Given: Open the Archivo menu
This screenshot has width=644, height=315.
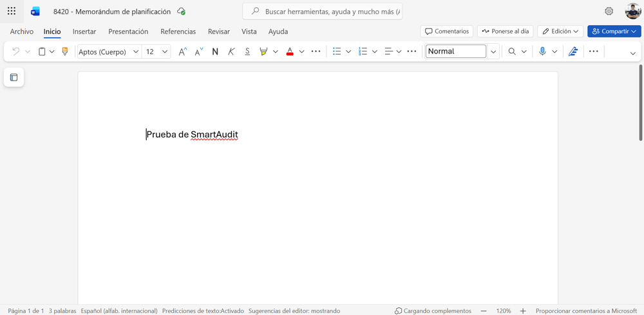Looking at the screenshot, I should point(22,32).
